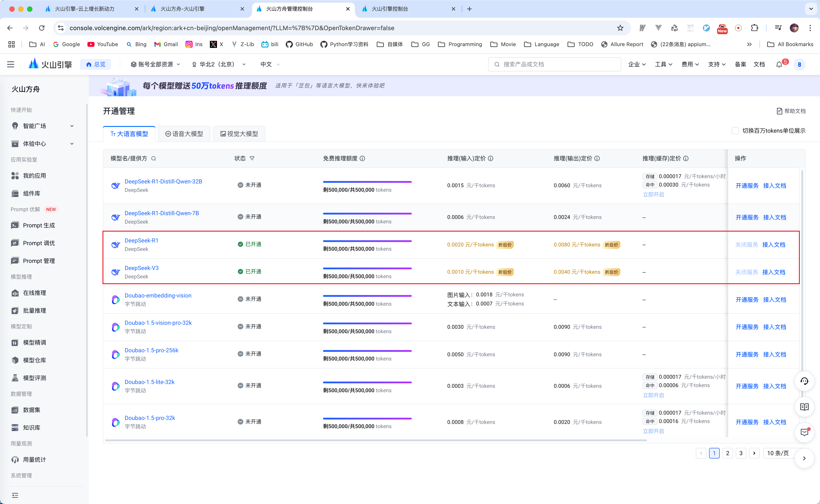Open the notification bell icon

(779, 64)
